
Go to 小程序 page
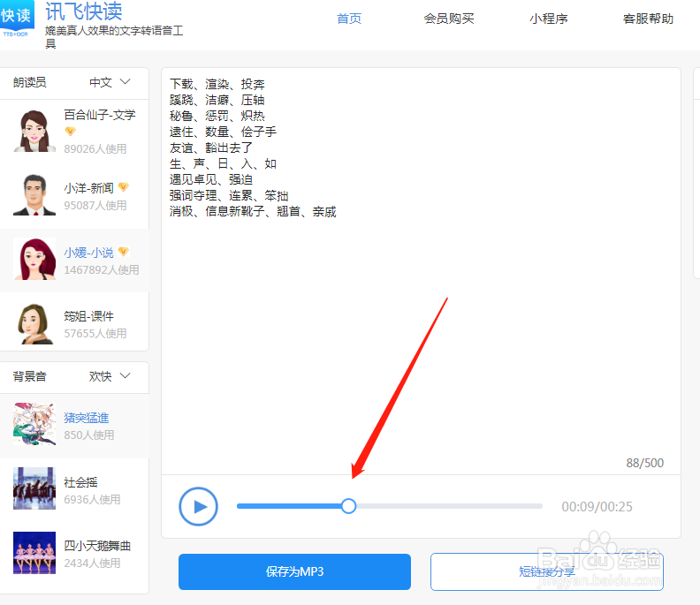coord(549,19)
